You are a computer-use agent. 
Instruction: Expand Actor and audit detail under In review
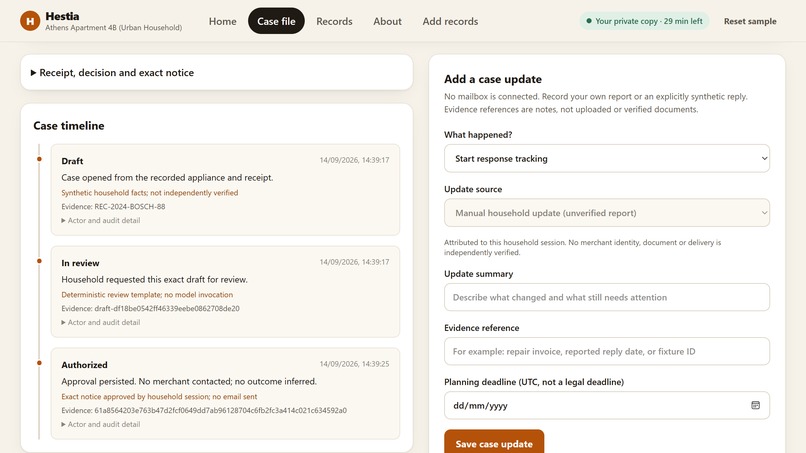coord(100,322)
